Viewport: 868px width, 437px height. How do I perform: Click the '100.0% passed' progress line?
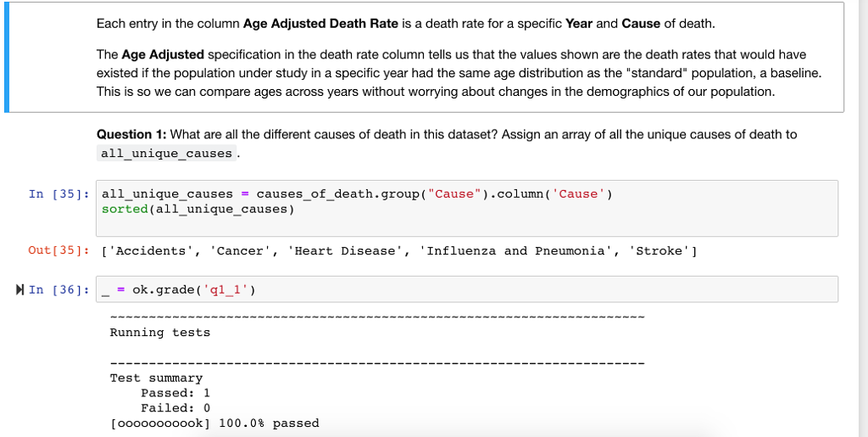coord(214,423)
